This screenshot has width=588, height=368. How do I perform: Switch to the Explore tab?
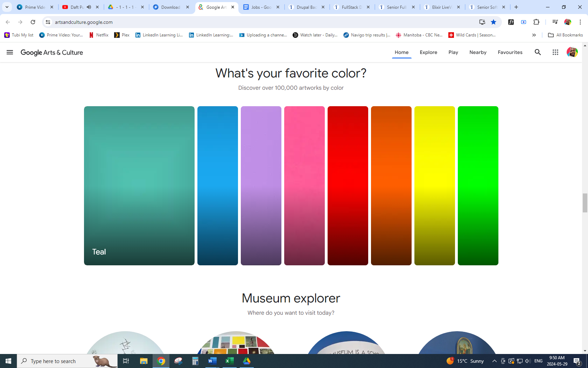click(x=428, y=52)
